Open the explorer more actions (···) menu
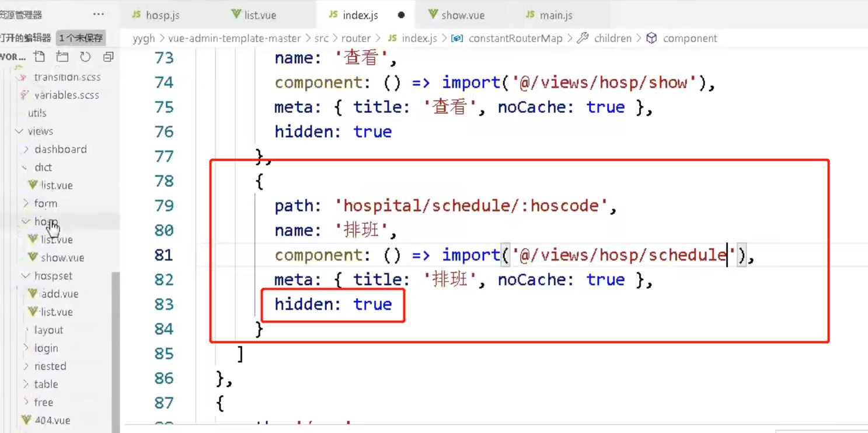The width and height of the screenshot is (868, 433). coord(98,15)
